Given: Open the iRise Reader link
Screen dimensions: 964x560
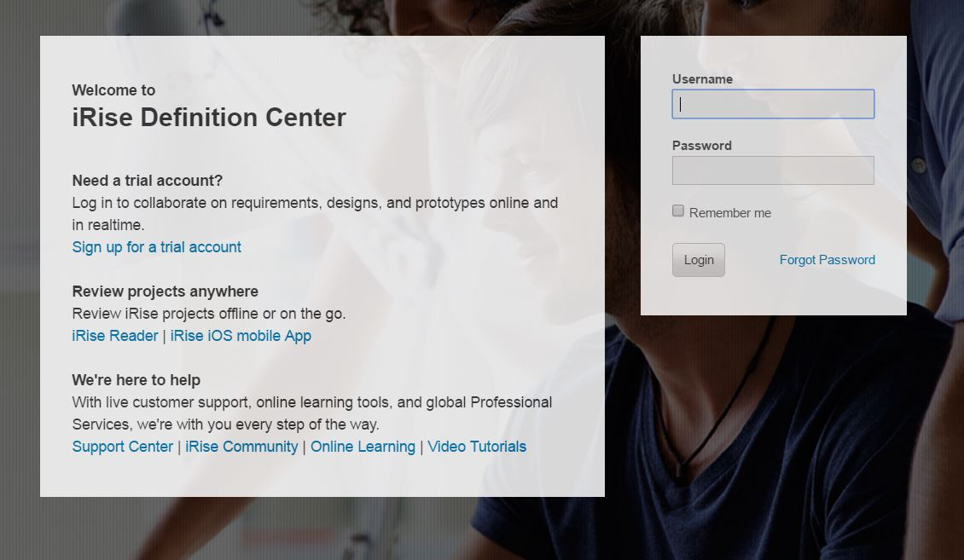Looking at the screenshot, I should (x=115, y=336).
